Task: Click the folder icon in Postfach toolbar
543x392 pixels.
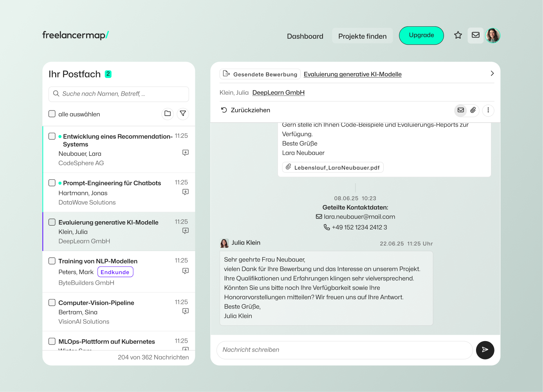Action: (168, 114)
